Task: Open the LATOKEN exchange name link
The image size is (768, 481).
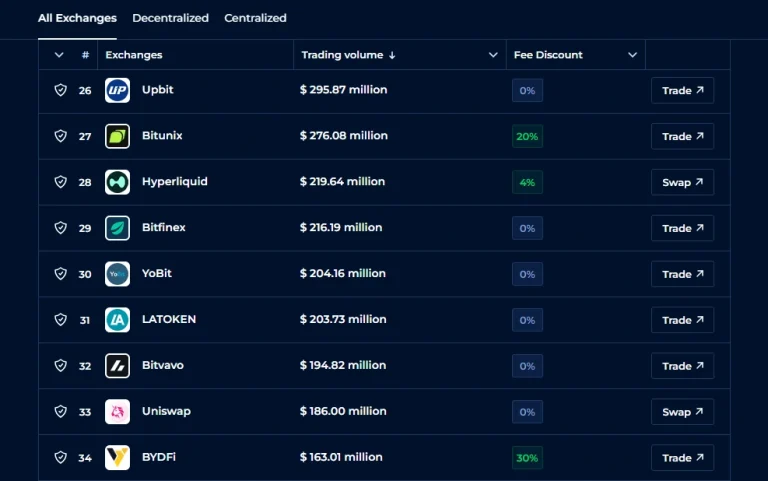Action: tap(169, 319)
